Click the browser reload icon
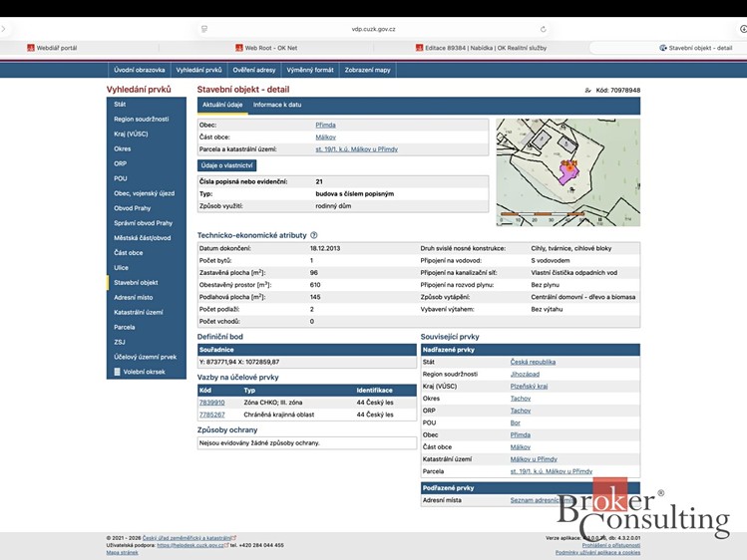This screenshot has width=747, height=560. pos(544,29)
